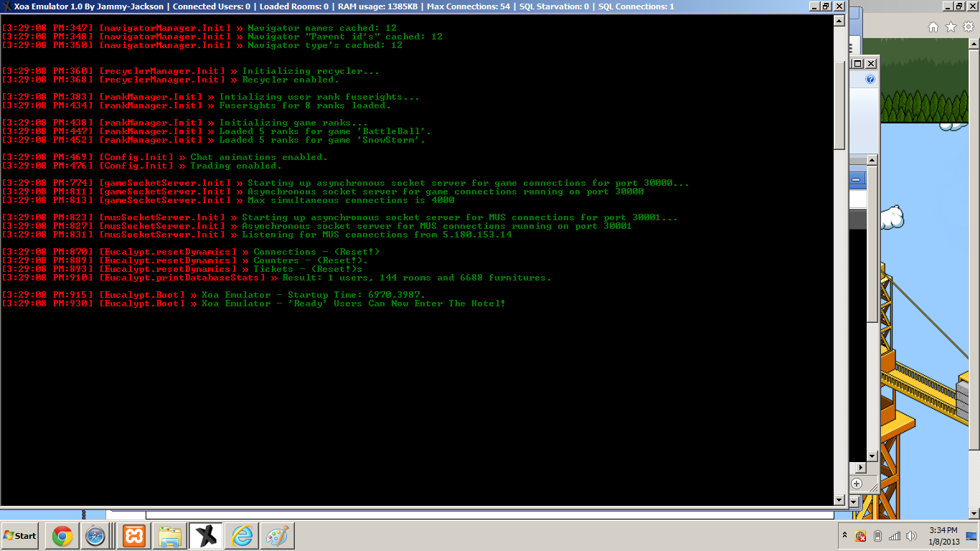Click the Start button
The width and height of the screenshot is (980, 551).
(19, 536)
